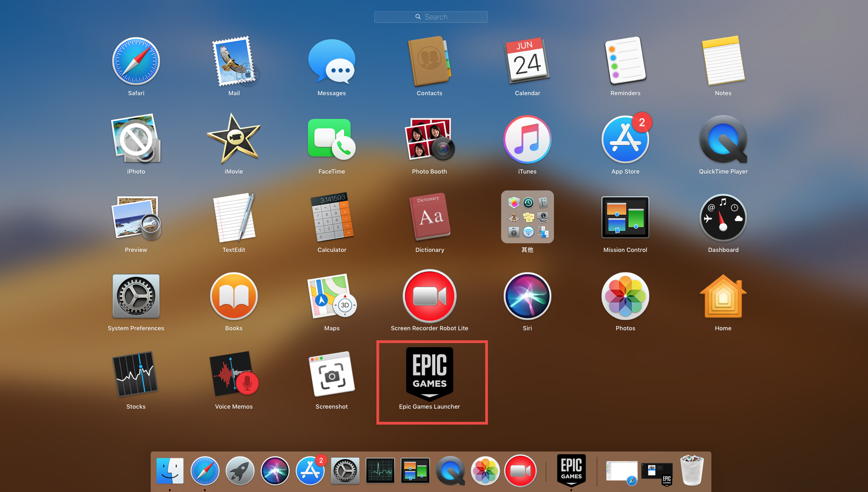Open the Epic Games Launcher app
Viewport: 868px width, 492px height.
[x=429, y=374]
